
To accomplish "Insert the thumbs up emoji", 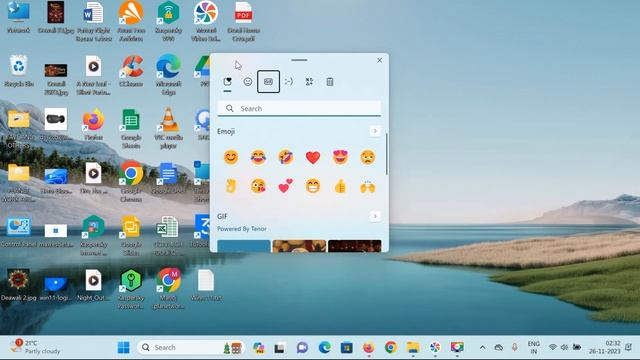I will 340,186.
